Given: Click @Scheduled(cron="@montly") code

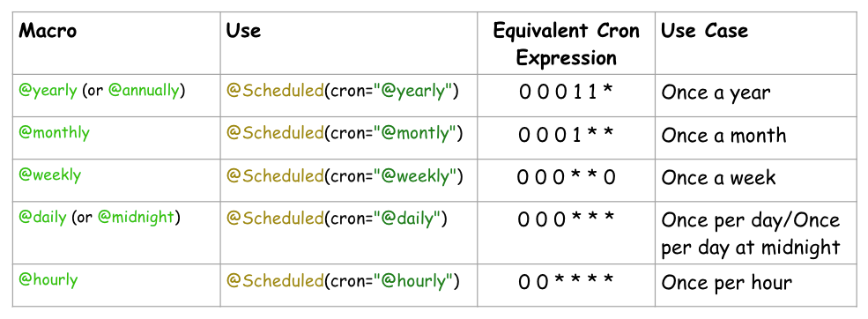Looking at the screenshot, I should tap(345, 133).
